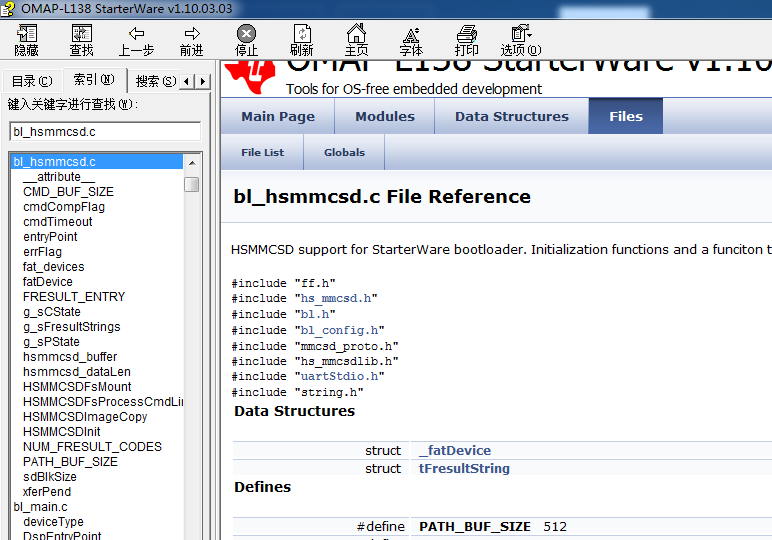Select errFlag index entry
The width and height of the screenshot is (772, 540).
pyautogui.click(x=42, y=252)
